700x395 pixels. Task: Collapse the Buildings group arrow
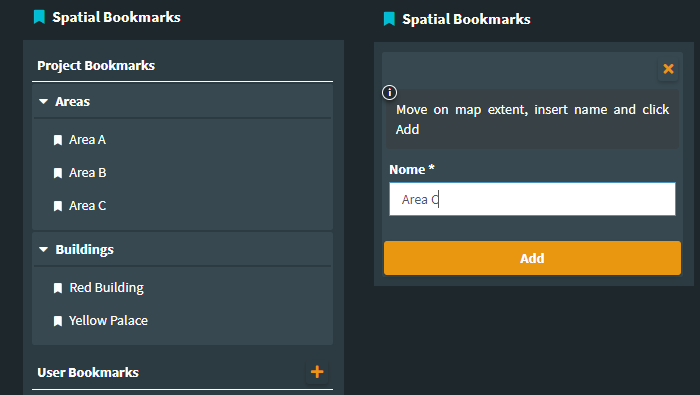click(x=43, y=249)
